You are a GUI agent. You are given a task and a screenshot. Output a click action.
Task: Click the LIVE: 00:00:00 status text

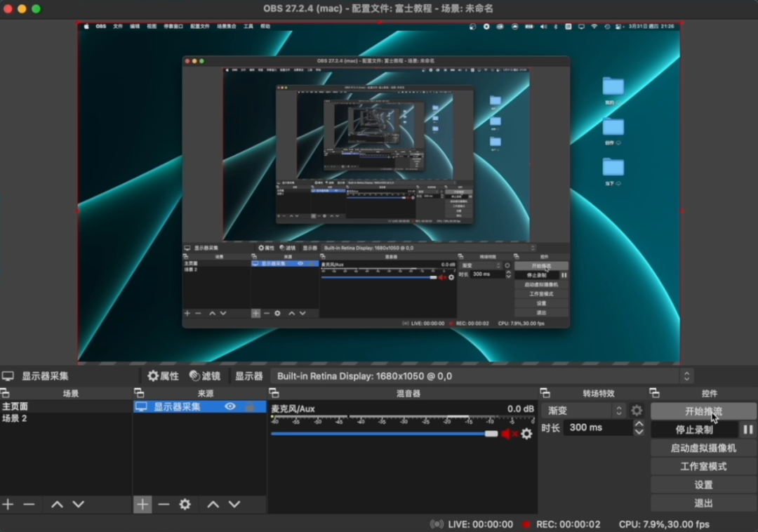[481, 524]
